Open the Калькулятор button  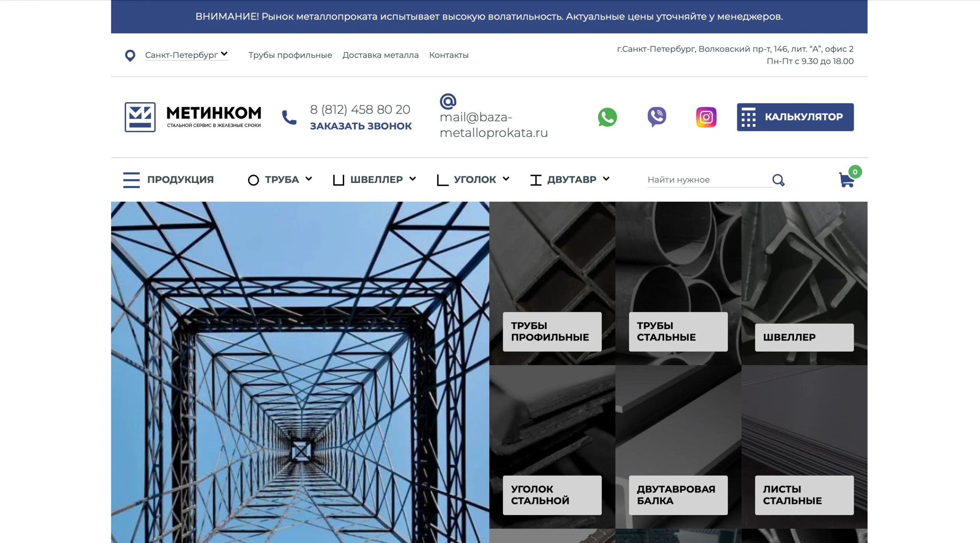click(795, 117)
